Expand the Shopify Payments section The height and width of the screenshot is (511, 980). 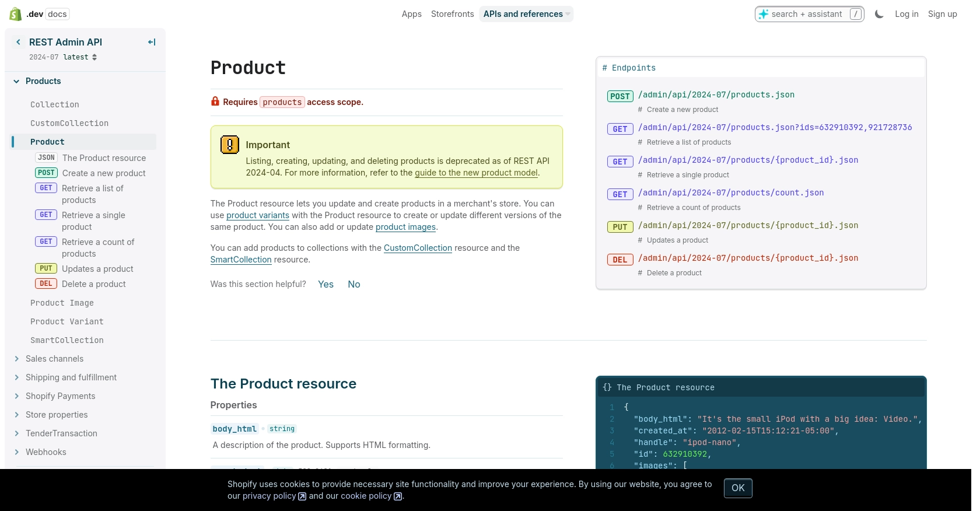pos(16,396)
